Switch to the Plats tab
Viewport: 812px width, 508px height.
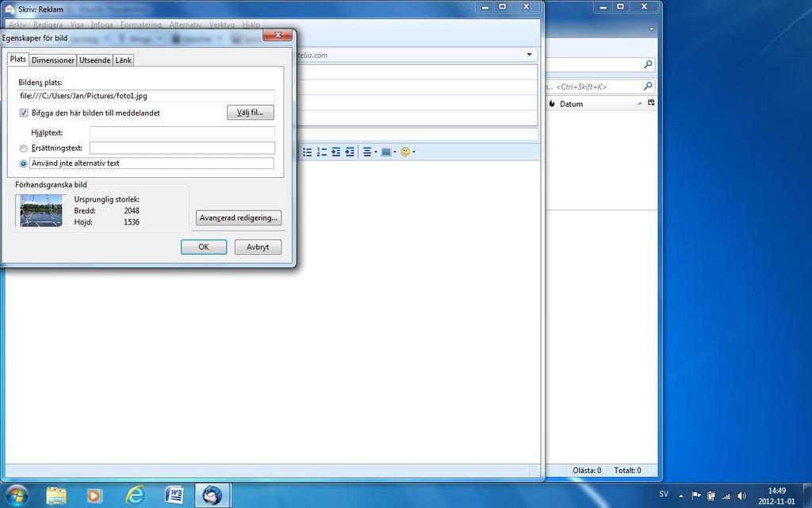[18, 59]
